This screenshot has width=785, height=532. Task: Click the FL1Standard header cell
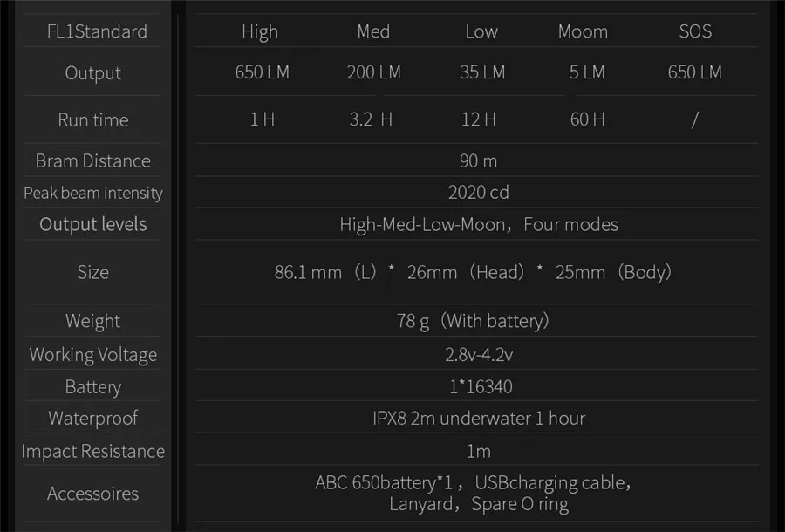[97, 31]
